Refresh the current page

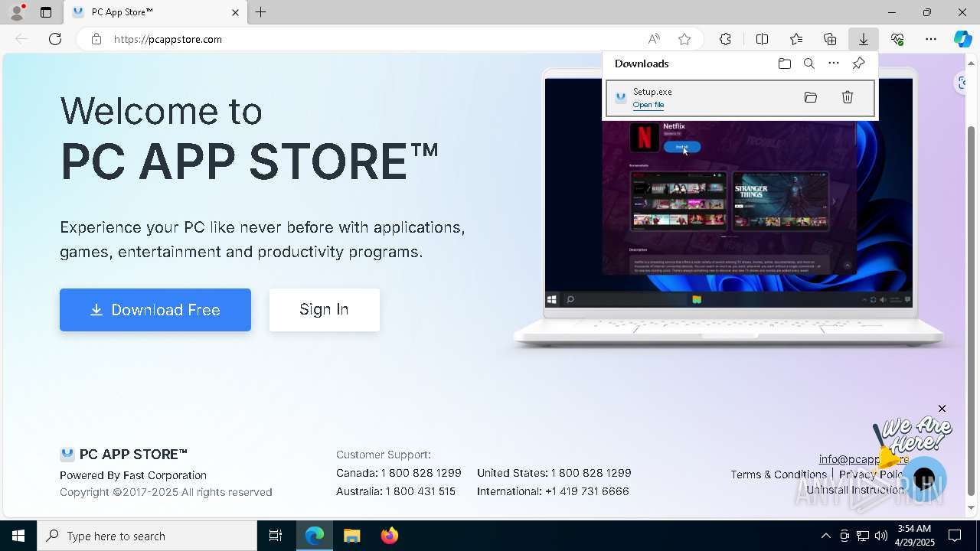click(x=55, y=39)
